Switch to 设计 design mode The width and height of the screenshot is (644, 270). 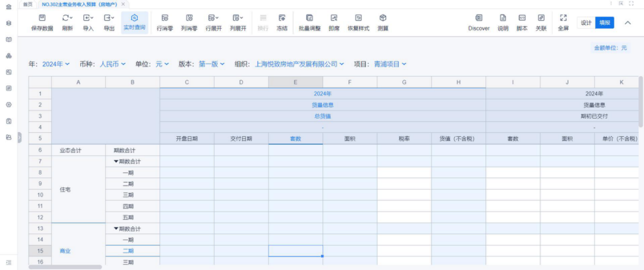[x=586, y=23]
